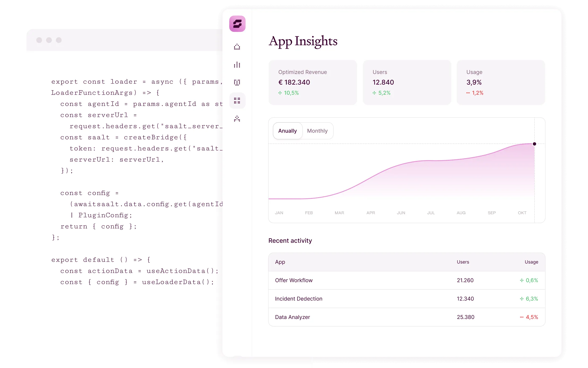Select the apps grid sidebar icon
588x368 pixels.
[237, 100]
